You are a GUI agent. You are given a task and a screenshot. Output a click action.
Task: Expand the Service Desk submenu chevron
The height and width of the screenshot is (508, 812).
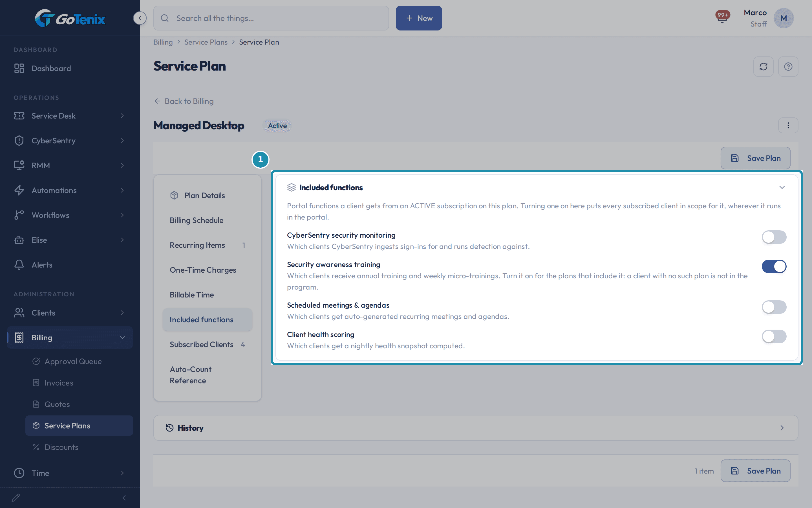click(x=122, y=116)
